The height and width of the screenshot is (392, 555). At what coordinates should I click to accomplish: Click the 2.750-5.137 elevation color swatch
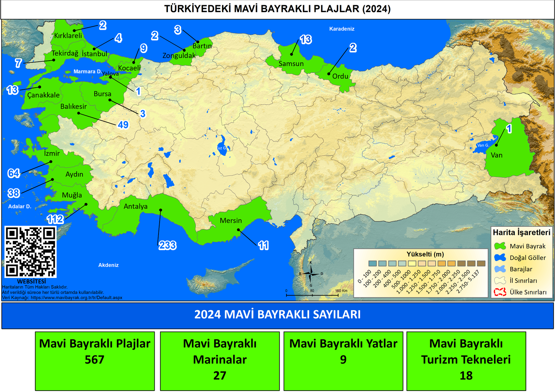tap(481, 263)
